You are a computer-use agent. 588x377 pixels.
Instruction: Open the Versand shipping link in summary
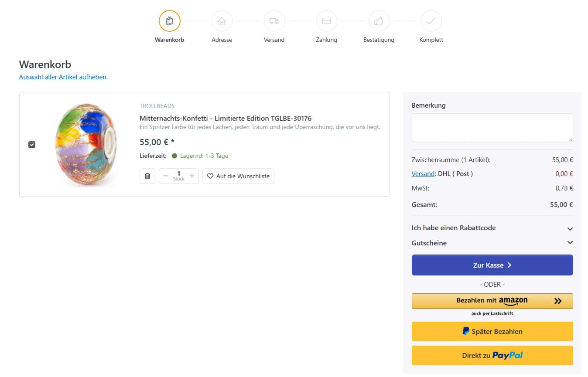point(423,174)
